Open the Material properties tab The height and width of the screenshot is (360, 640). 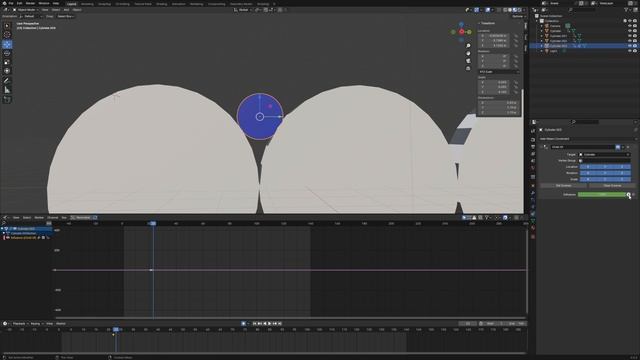(533, 228)
